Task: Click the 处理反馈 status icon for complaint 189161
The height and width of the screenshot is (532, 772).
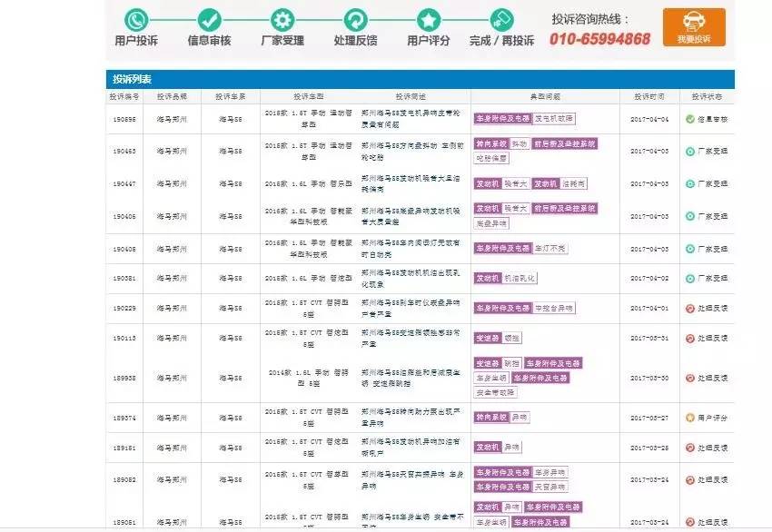Action: pyautogui.click(x=690, y=448)
